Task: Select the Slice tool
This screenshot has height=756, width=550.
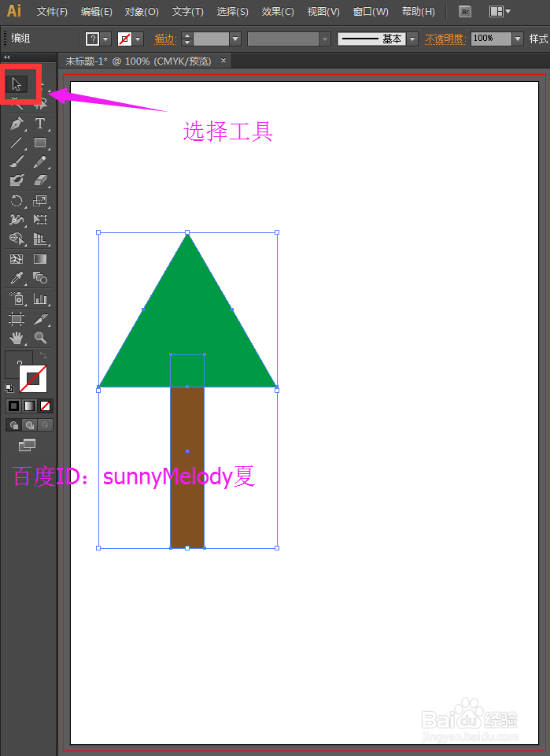Action: click(40, 319)
